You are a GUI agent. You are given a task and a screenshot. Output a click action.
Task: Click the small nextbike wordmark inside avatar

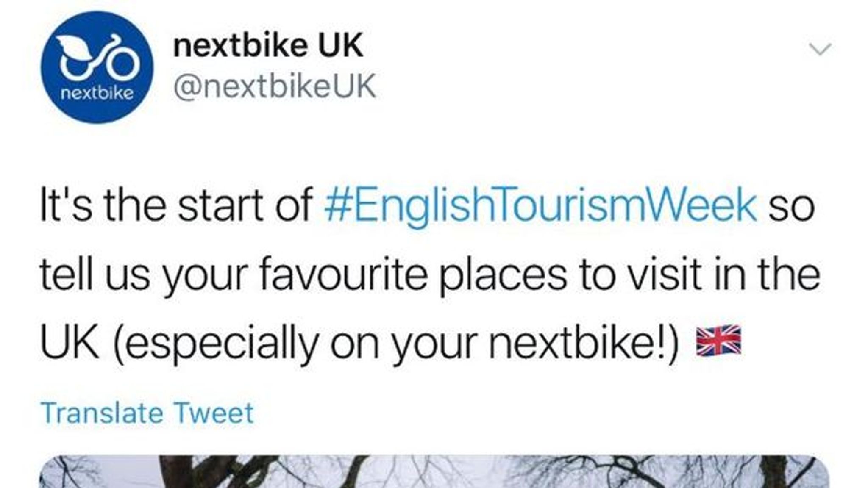(x=97, y=93)
